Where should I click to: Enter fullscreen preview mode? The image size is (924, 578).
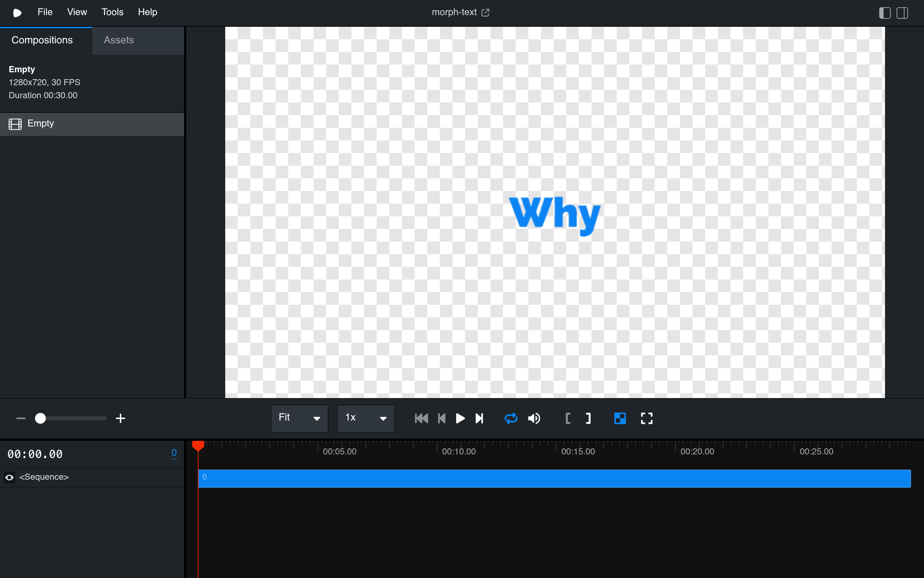coord(646,418)
